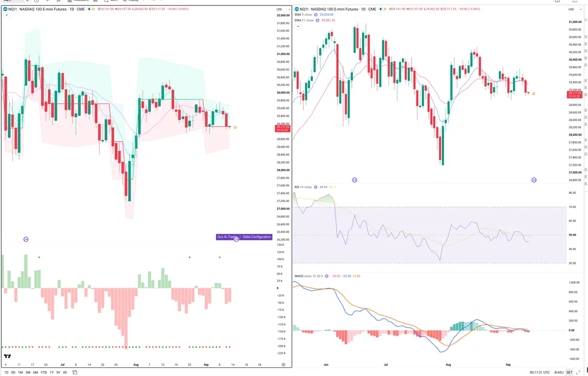
Task: Open left chart time axis settings gear
Action: (284, 365)
